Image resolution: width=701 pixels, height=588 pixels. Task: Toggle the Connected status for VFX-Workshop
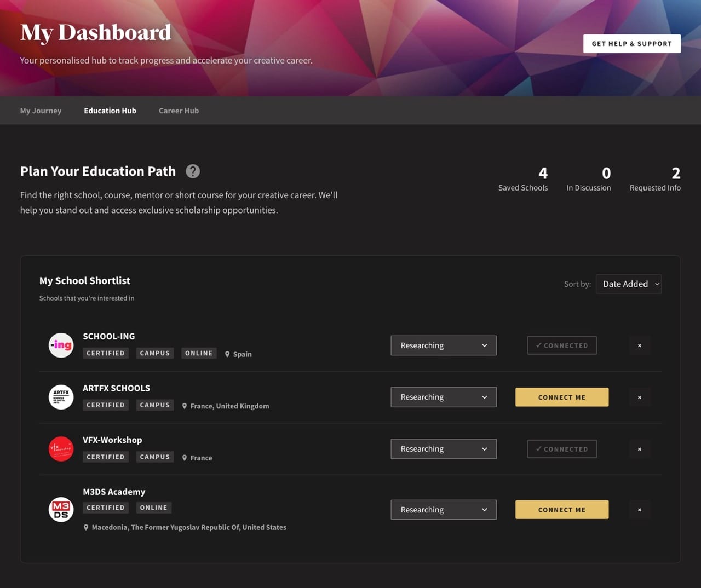(x=562, y=449)
